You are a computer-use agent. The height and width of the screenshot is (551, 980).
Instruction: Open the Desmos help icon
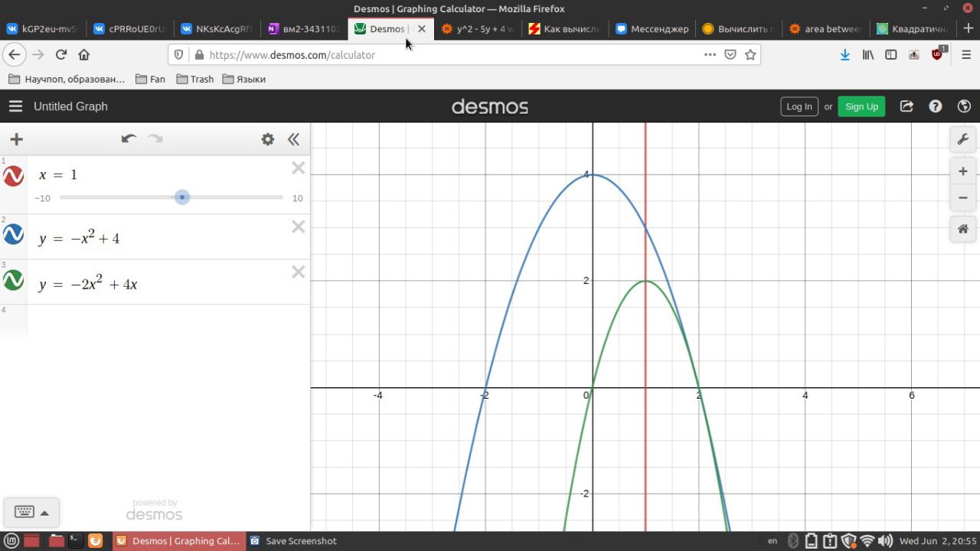[936, 106]
